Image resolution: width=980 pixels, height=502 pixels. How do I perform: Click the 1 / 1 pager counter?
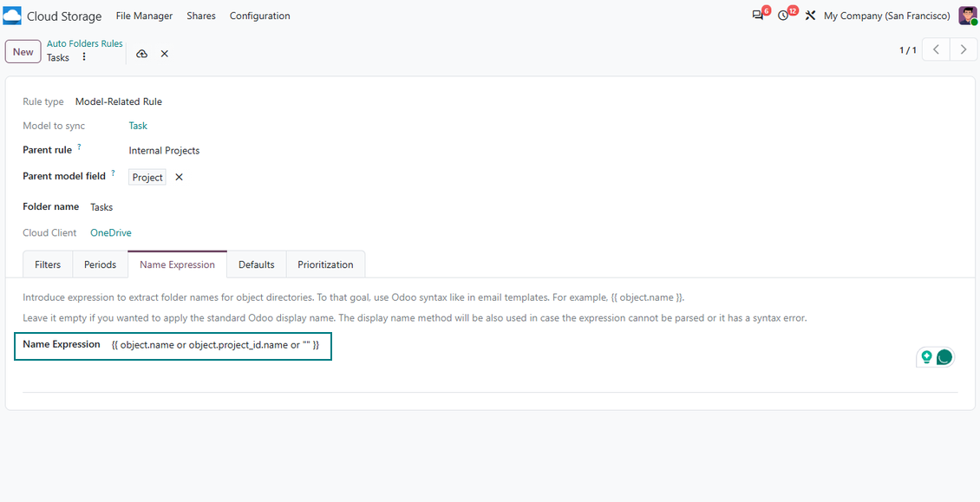coord(908,50)
